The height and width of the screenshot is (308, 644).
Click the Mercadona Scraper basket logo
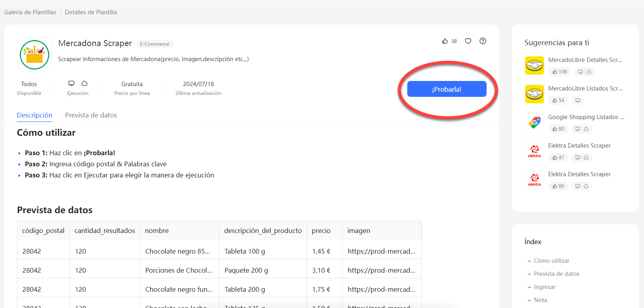[34, 55]
